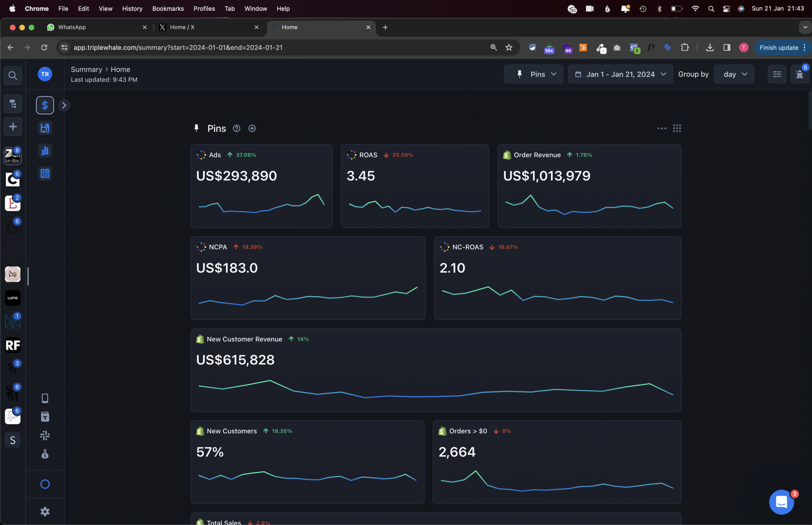The height and width of the screenshot is (525, 812).
Task: Open Spotlight search in menu bar
Action: (711, 8)
